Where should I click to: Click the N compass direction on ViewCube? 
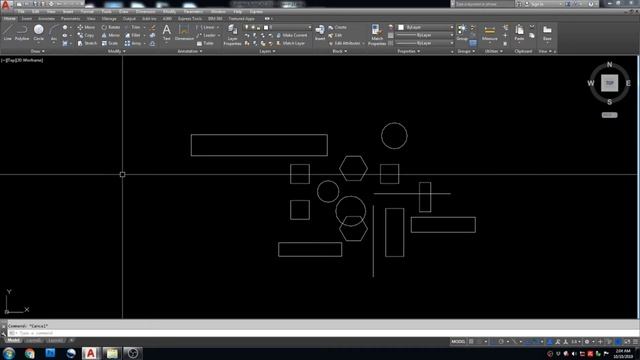(609, 64)
